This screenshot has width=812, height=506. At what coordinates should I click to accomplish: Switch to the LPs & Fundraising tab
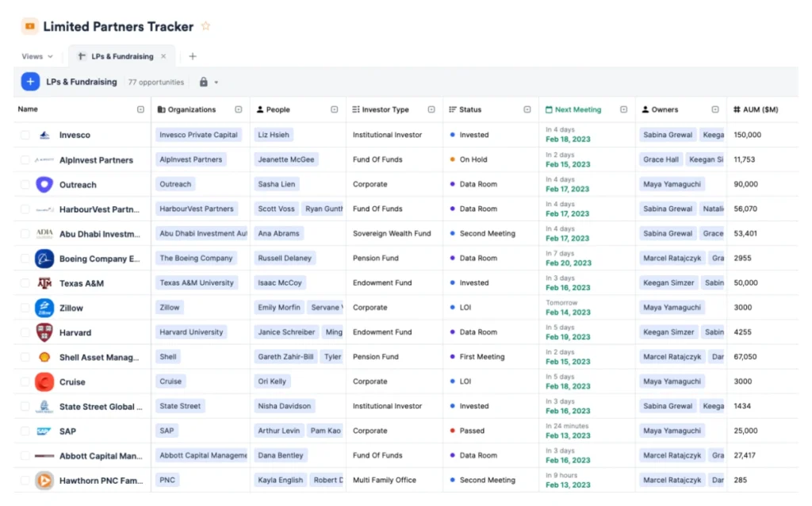click(x=121, y=56)
